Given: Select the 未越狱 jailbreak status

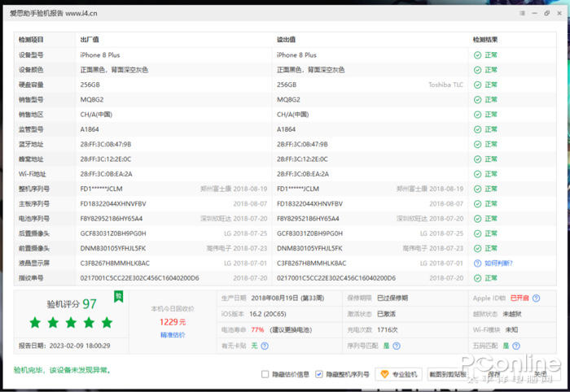Looking at the screenshot, I should point(512,314).
